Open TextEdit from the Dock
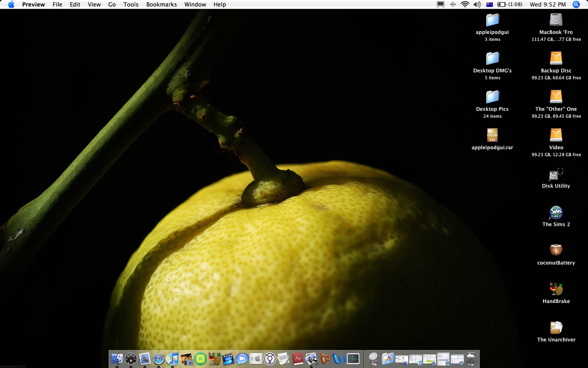This screenshot has width=588, height=368. pyautogui.click(x=284, y=359)
